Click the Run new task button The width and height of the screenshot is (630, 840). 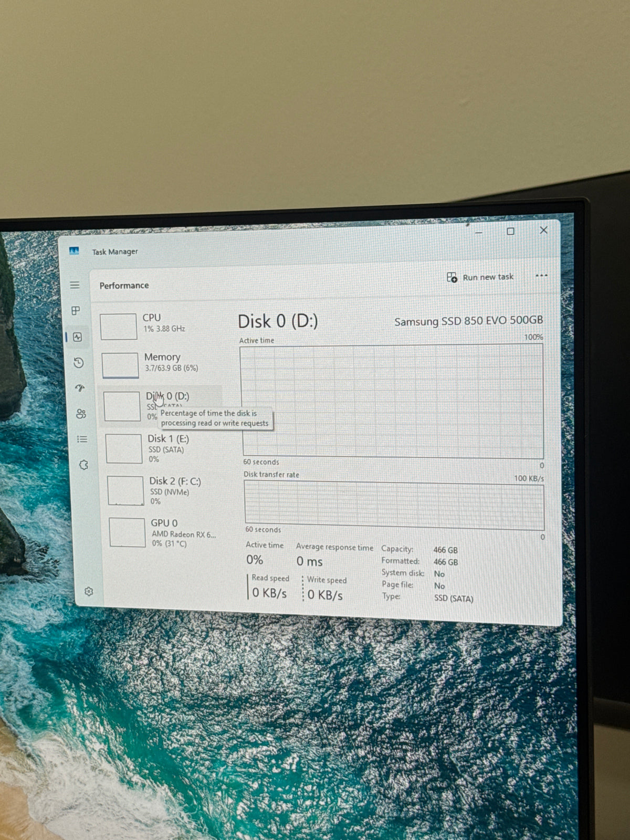(480, 277)
